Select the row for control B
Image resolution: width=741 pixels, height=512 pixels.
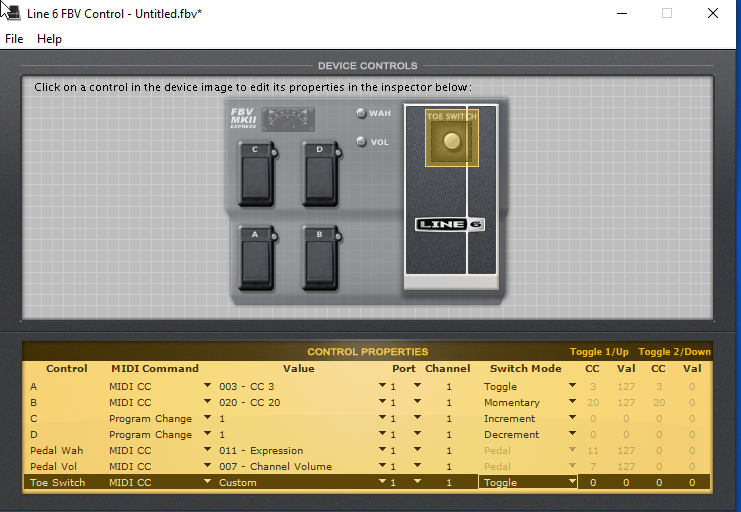pyautogui.click(x=367, y=402)
